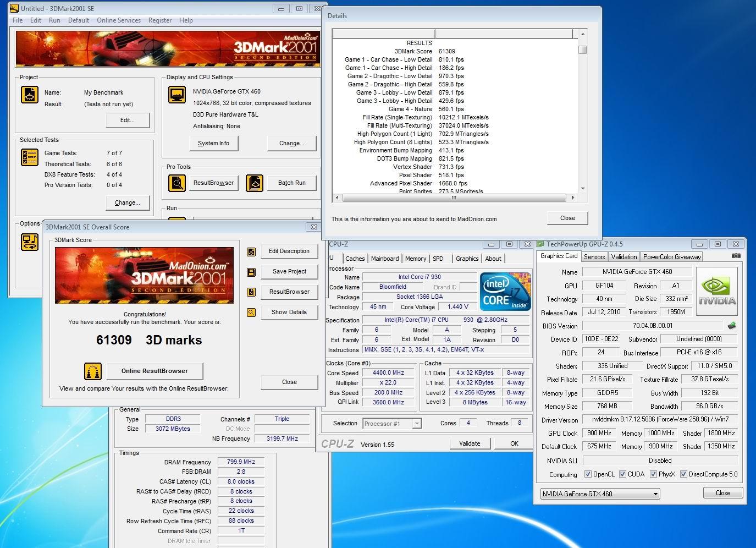Click the Edit Description icon in score dialog
756x548 pixels.
click(x=251, y=252)
